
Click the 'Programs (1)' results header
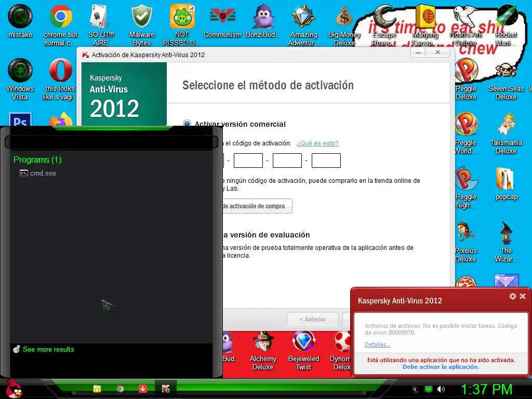[x=37, y=159]
